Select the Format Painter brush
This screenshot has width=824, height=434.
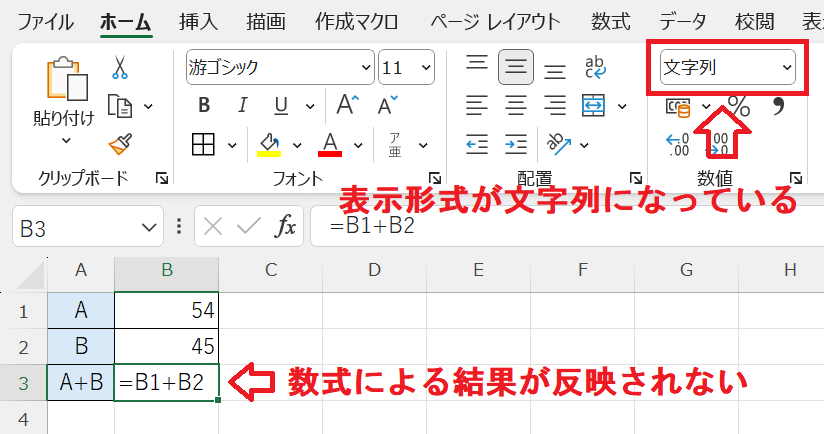point(120,144)
